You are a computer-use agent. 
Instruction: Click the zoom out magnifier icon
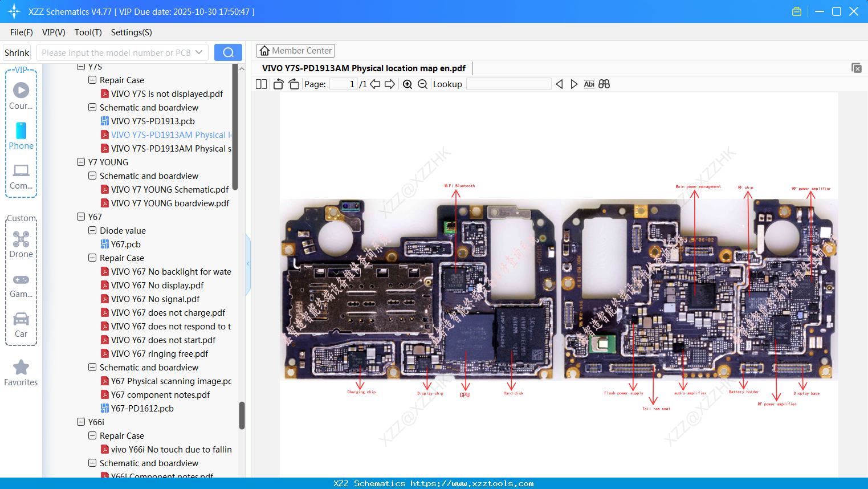coord(422,84)
